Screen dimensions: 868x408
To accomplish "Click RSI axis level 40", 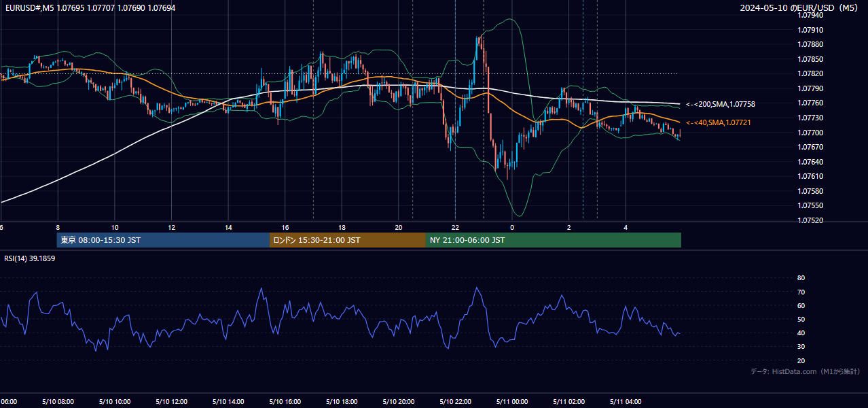I will (801, 333).
